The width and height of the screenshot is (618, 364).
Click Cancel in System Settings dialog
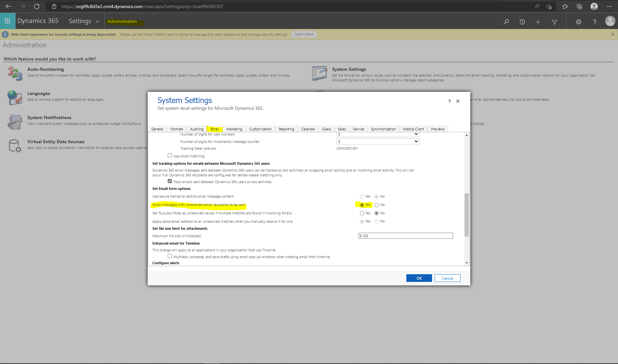pos(447,278)
